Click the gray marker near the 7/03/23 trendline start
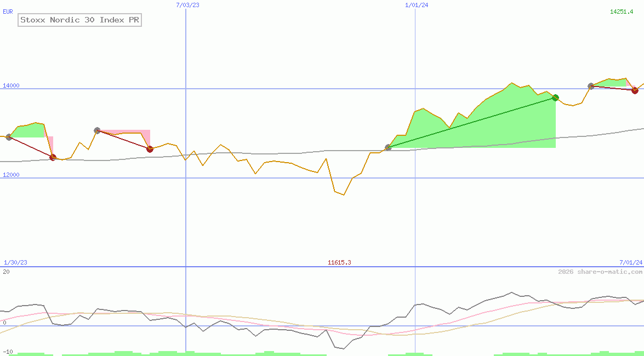 pos(96,130)
